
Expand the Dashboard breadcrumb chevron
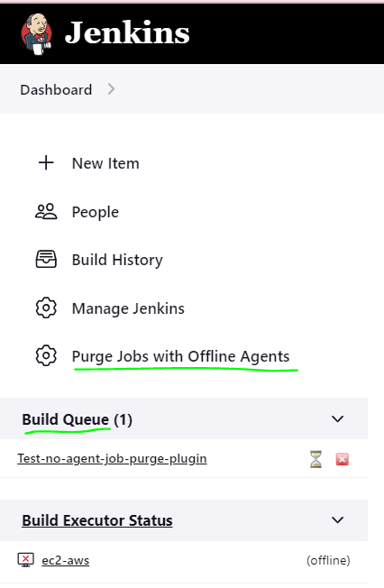(111, 89)
